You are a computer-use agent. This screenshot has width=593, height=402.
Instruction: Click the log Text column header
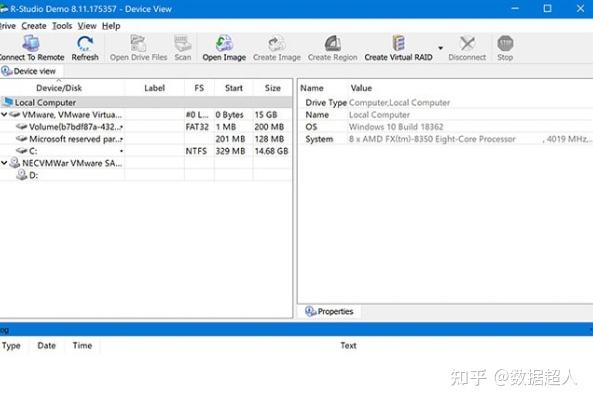pos(348,345)
